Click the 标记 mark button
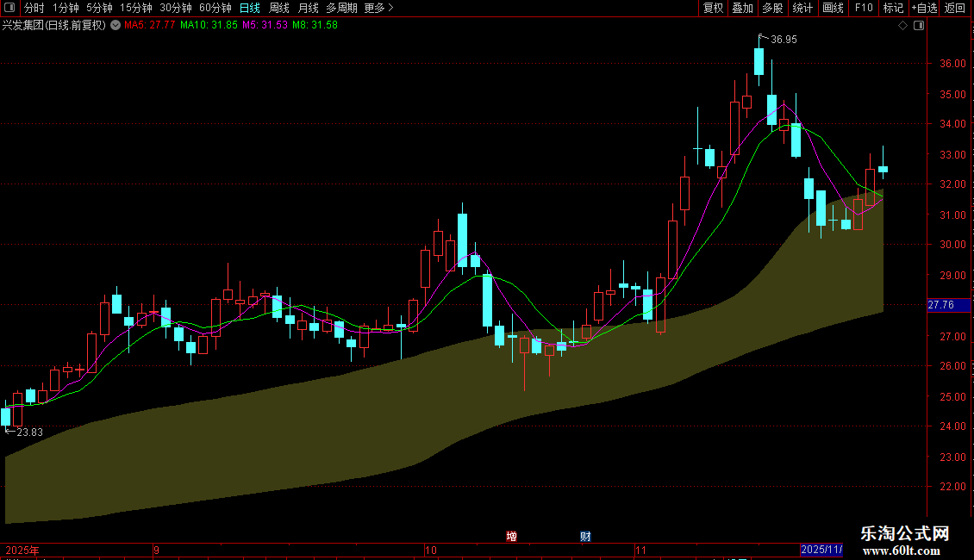 [893, 8]
